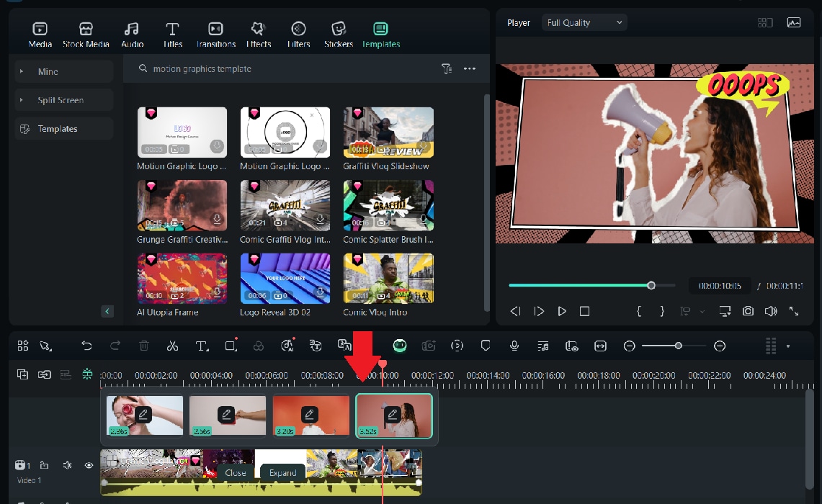Viewport: 822px width, 504px height.
Task: Step to the previous frame
Action: (515, 311)
